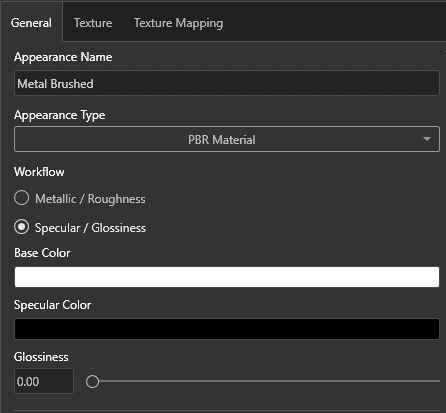Select the General tab
Viewport: 446px width, 413px height.
pos(31,23)
